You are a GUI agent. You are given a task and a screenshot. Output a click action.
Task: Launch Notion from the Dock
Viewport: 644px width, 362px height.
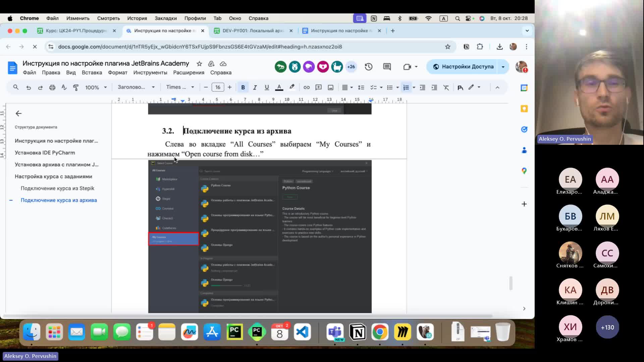358,332
